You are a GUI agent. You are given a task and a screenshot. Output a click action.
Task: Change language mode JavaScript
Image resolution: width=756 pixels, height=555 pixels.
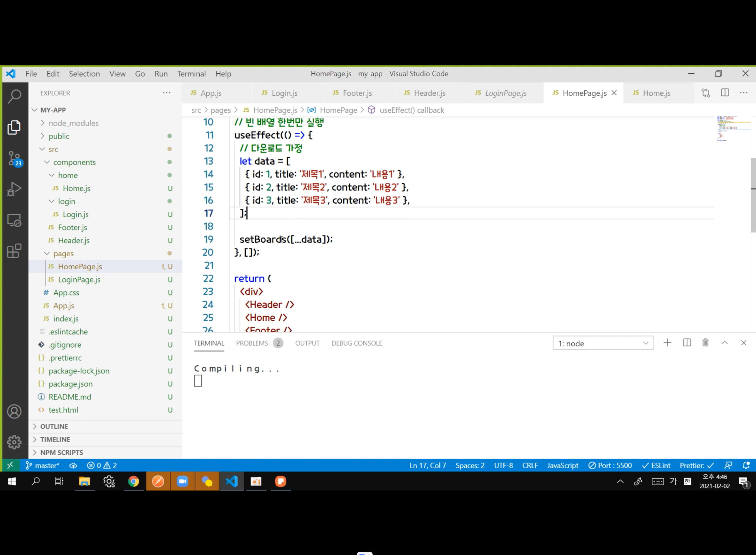563,465
